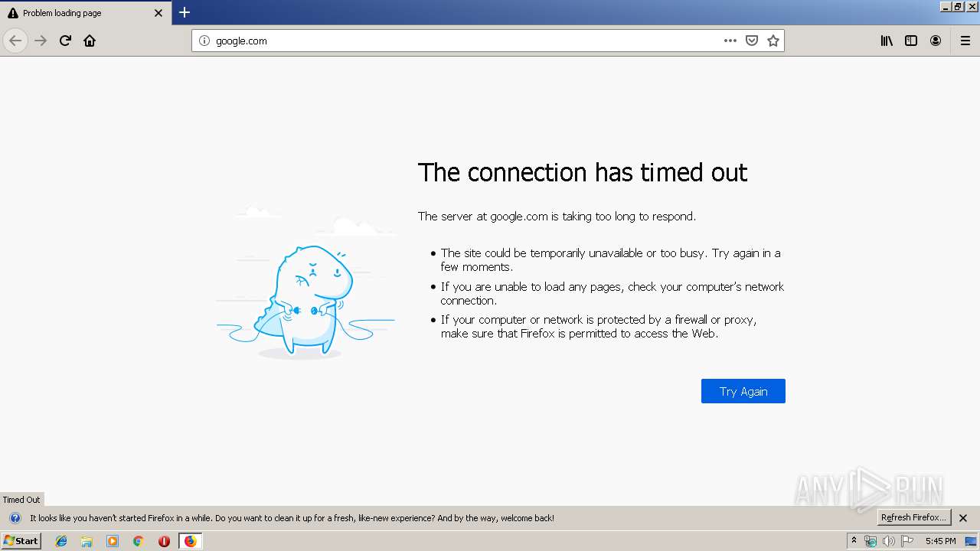
Task: Click the notification bar question icon
Action: coord(15,518)
